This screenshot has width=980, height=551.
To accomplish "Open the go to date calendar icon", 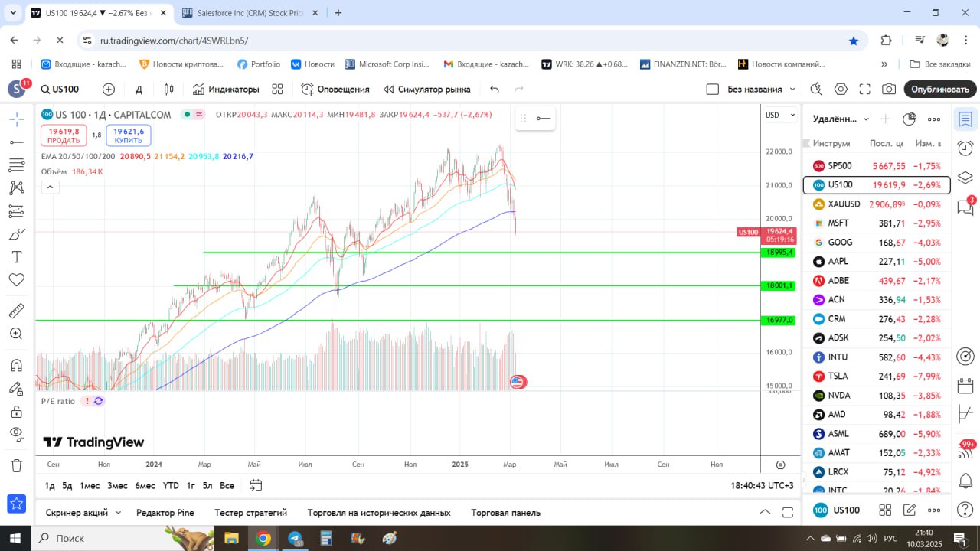I will 256,485.
